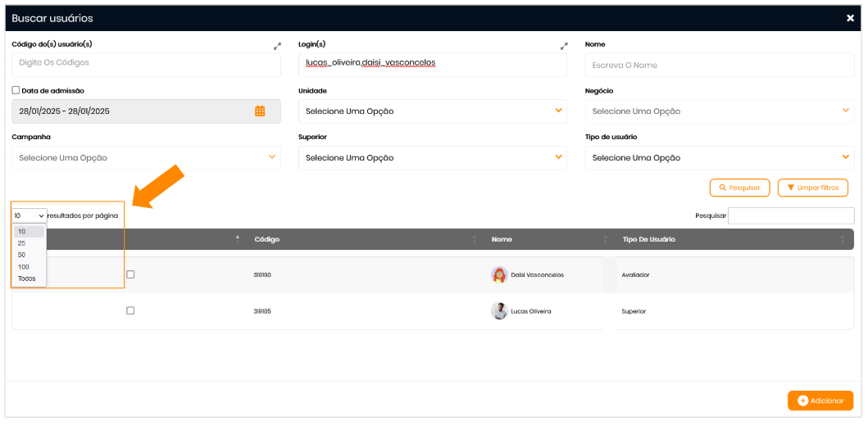Viewport: 868px width, 430px height.
Task: Sort table by Nome column arrows
Action: coord(606,240)
